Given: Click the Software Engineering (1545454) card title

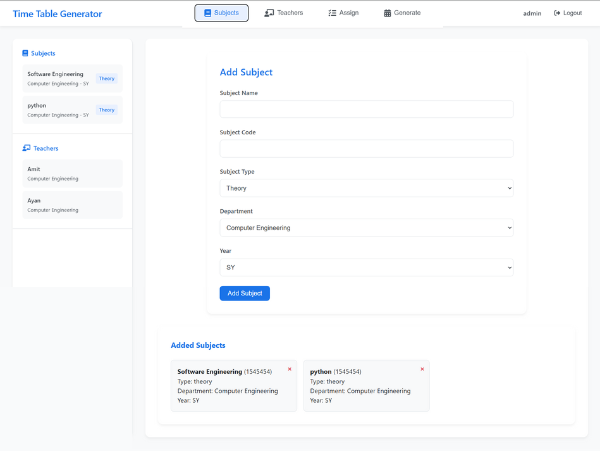Looking at the screenshot, I should [x=225, y=371].
